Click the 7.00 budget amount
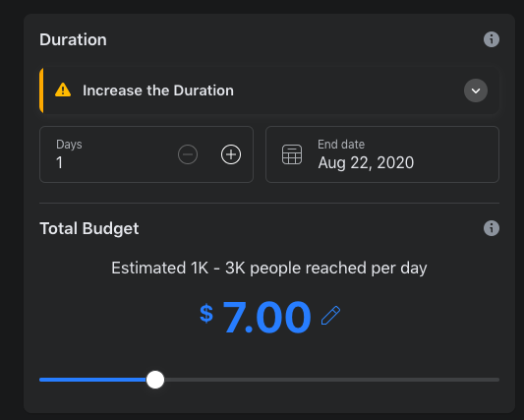524x420 pixels. pos(266,317)
